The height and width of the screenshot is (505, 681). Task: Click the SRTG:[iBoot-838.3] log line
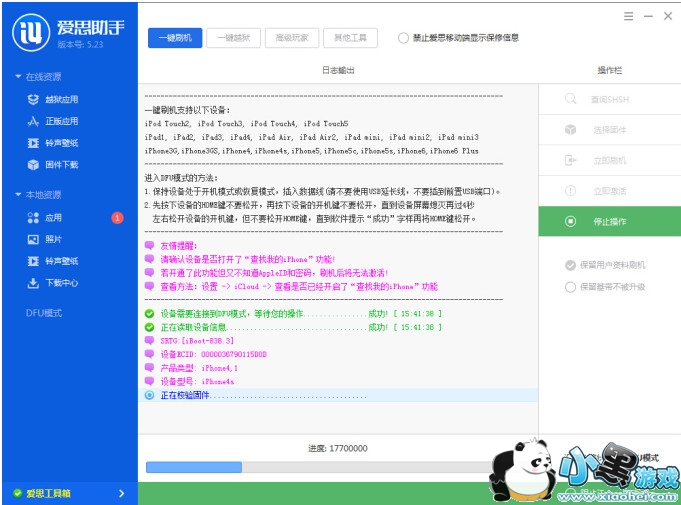[x=197, y=340]
